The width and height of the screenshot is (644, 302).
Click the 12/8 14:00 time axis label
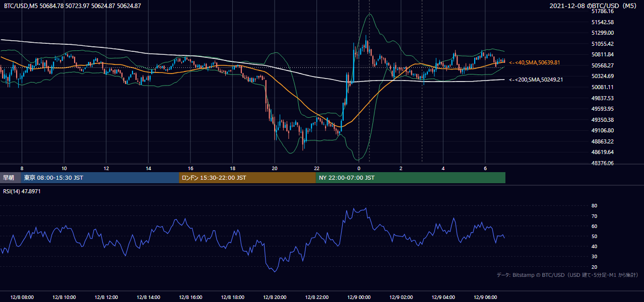point(148,297)
